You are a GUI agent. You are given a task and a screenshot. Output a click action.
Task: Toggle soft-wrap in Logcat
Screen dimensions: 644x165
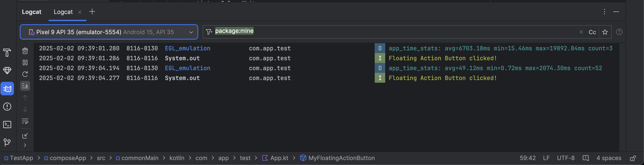[x=25, y=121]
